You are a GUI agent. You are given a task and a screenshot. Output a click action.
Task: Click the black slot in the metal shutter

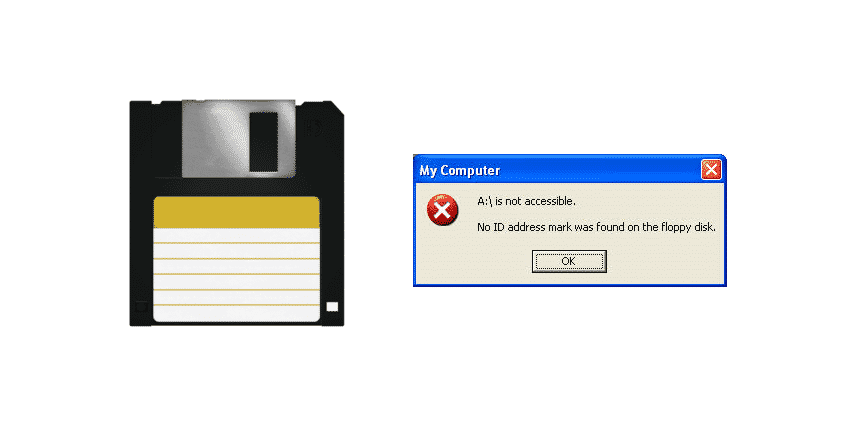(264, 142)
